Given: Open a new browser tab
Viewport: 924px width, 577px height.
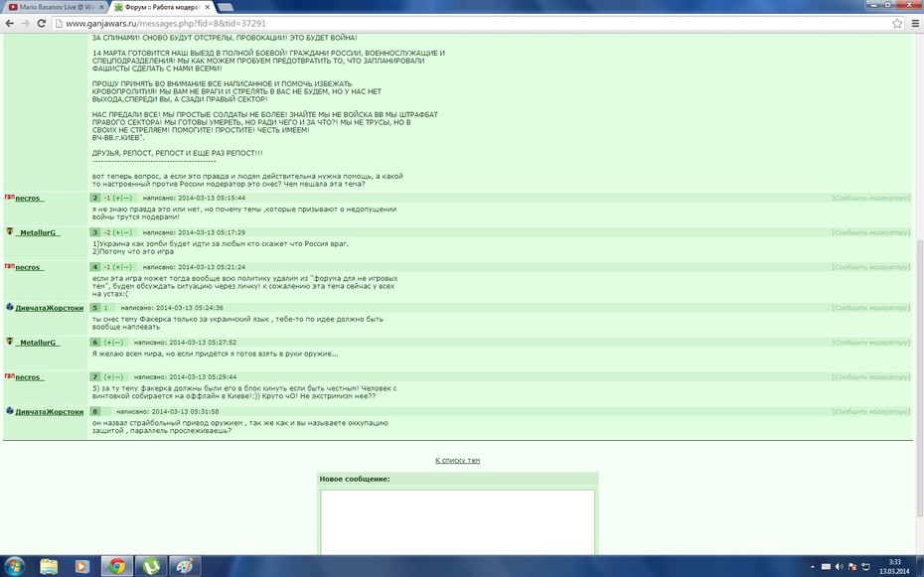Looking at the screenshot, I should 226,7.
